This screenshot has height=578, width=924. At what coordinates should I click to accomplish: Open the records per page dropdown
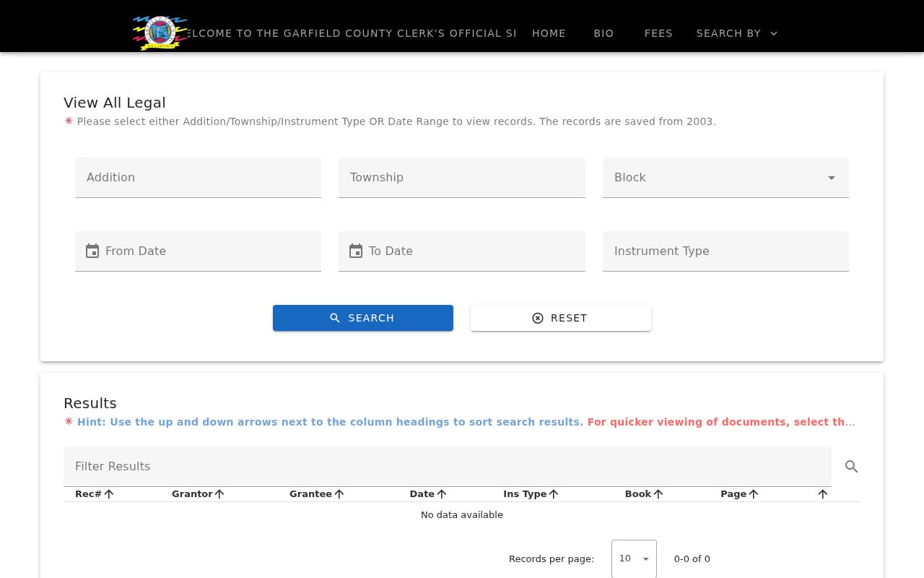point(634,558)
